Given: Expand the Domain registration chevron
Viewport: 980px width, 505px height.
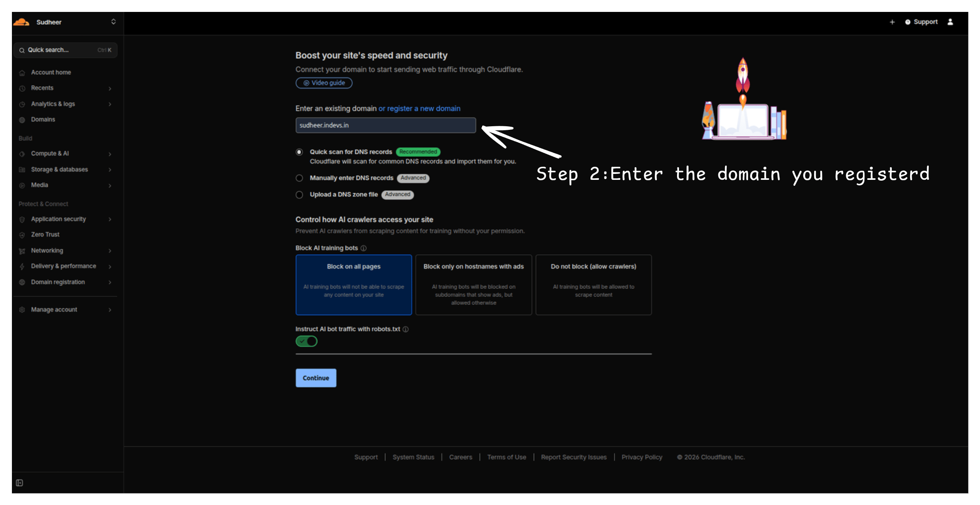Looking at the screenshot, I should click(110, 282).
